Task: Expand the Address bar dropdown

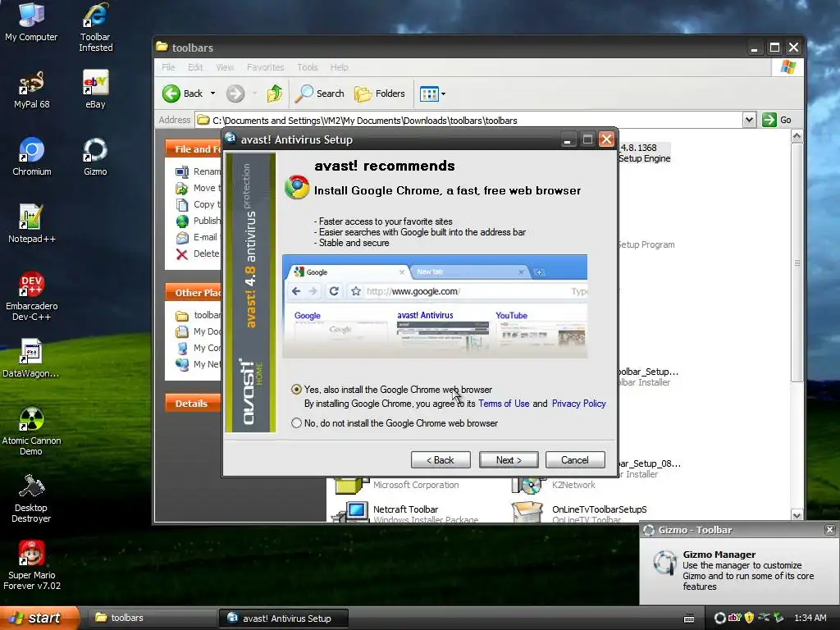Action: pyautogui.click(x=749, y=120)
